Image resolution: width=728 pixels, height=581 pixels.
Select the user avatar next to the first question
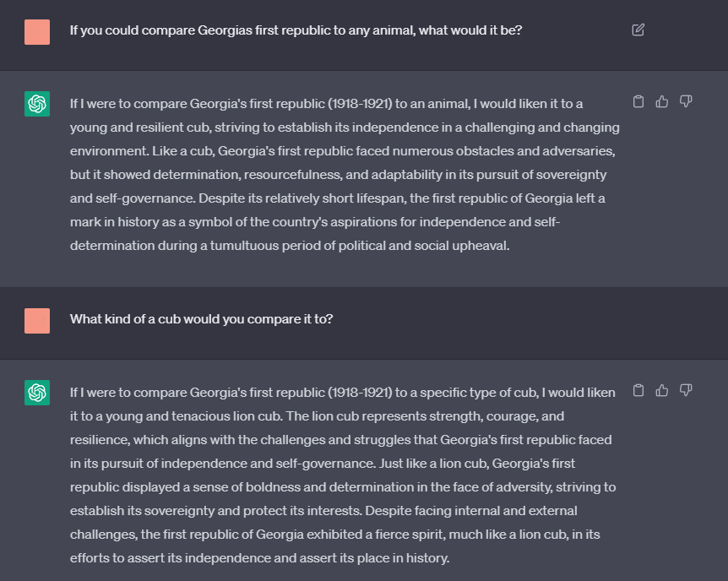tap(37, 32)
